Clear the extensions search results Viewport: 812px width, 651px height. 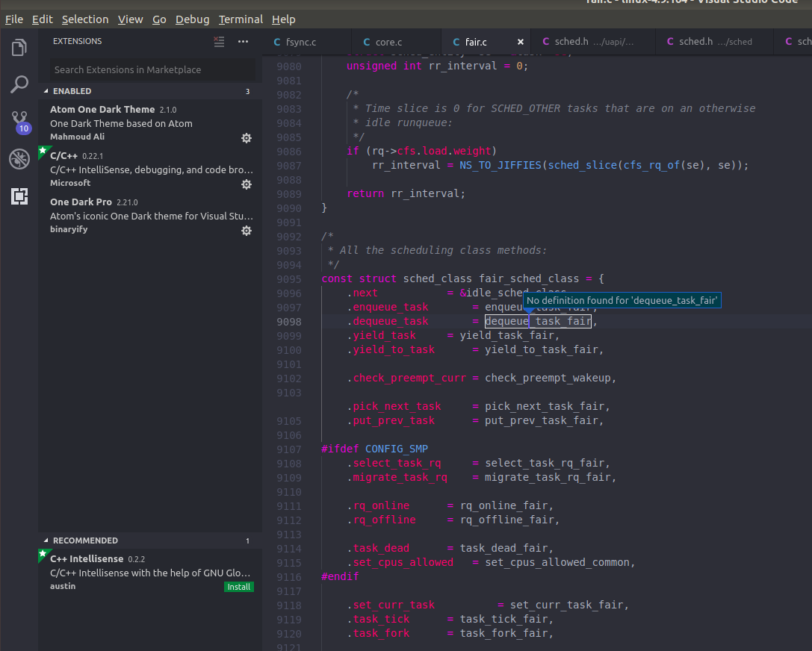[219, 42]
